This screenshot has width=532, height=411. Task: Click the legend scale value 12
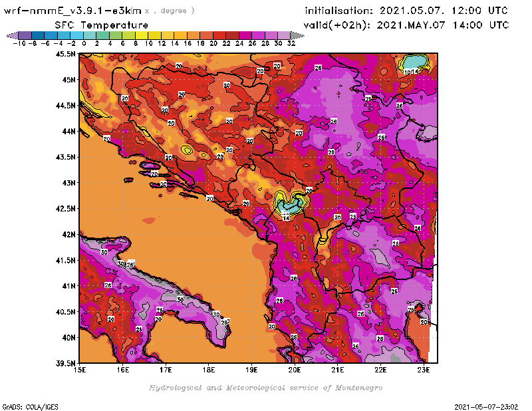[x=162, y=43]
